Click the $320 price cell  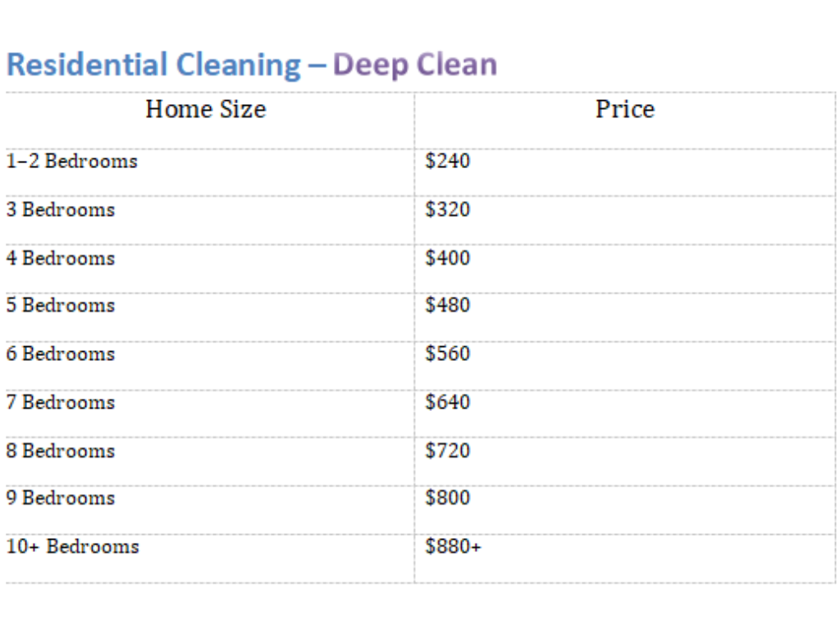(x=448, y=210)
